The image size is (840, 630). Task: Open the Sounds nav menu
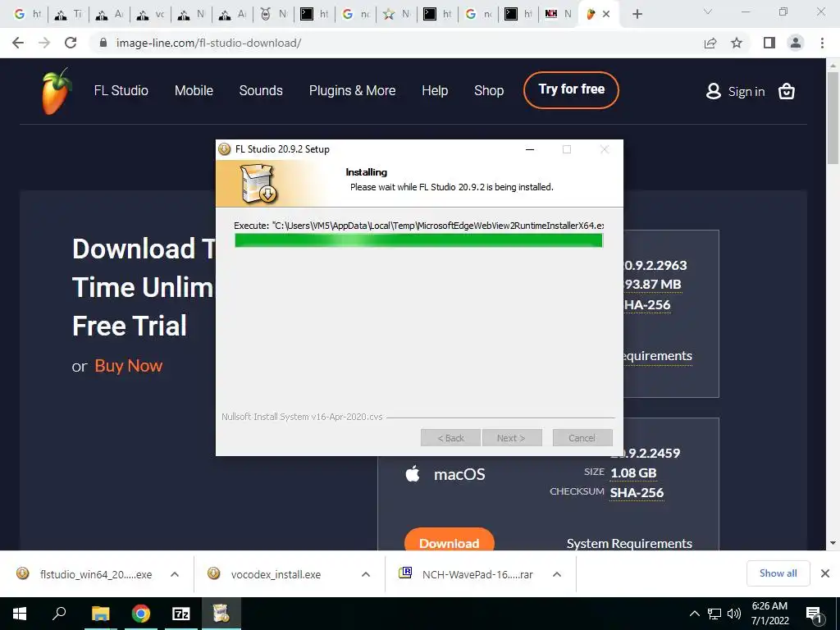(261, 90)
